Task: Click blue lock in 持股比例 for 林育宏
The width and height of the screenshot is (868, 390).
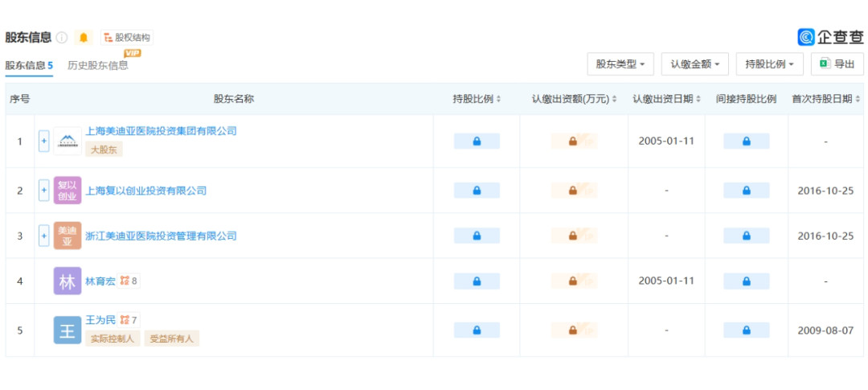Action: click(477, 281)
